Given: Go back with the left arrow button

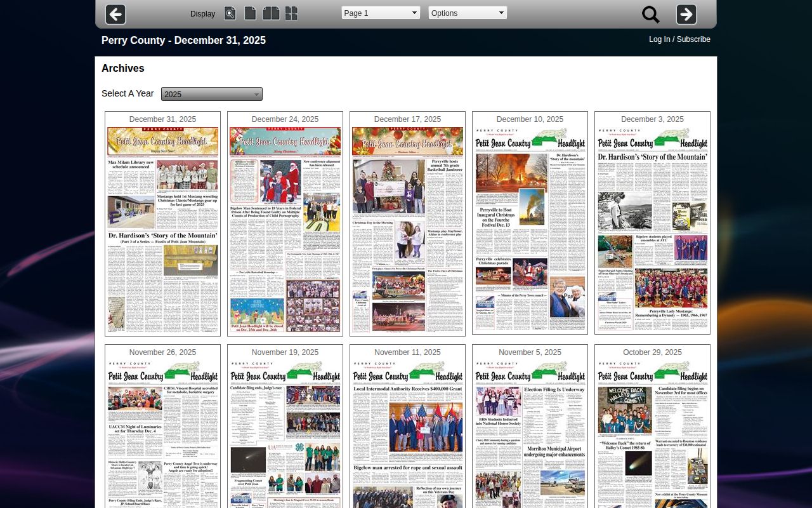Looking at the screenshot, I should coord(115,14).
